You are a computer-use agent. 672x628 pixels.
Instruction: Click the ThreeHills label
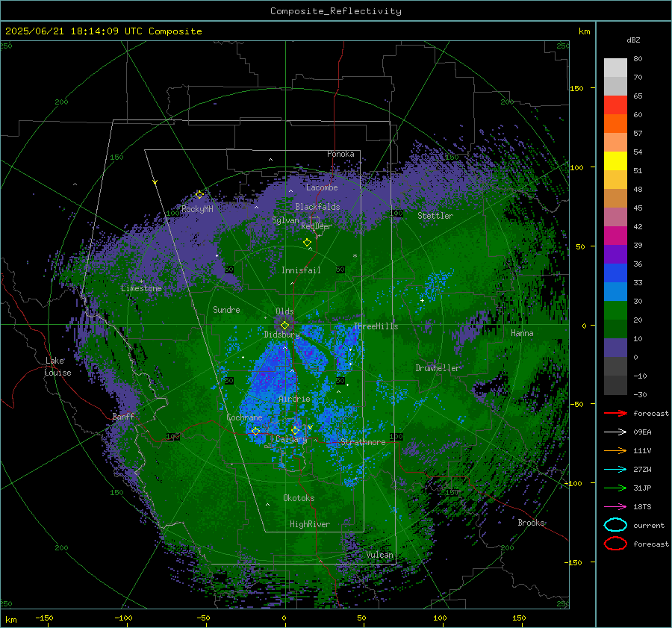[x=376, y=326]
